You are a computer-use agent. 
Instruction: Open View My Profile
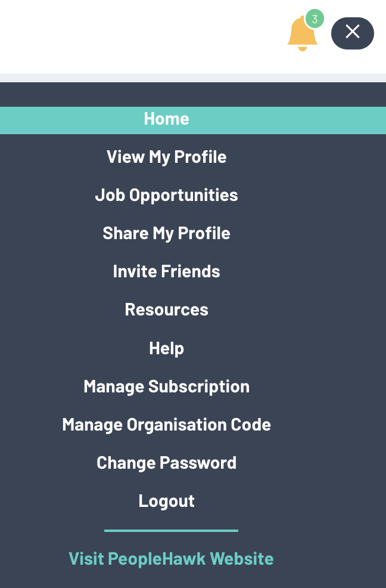point(166,157)
